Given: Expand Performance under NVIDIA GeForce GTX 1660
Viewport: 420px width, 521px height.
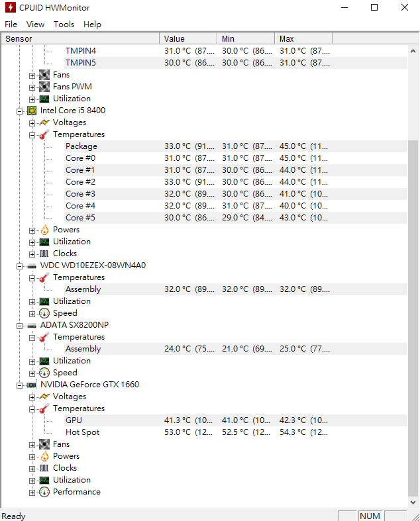Looking at the screenshot, I should coord(32,493).
